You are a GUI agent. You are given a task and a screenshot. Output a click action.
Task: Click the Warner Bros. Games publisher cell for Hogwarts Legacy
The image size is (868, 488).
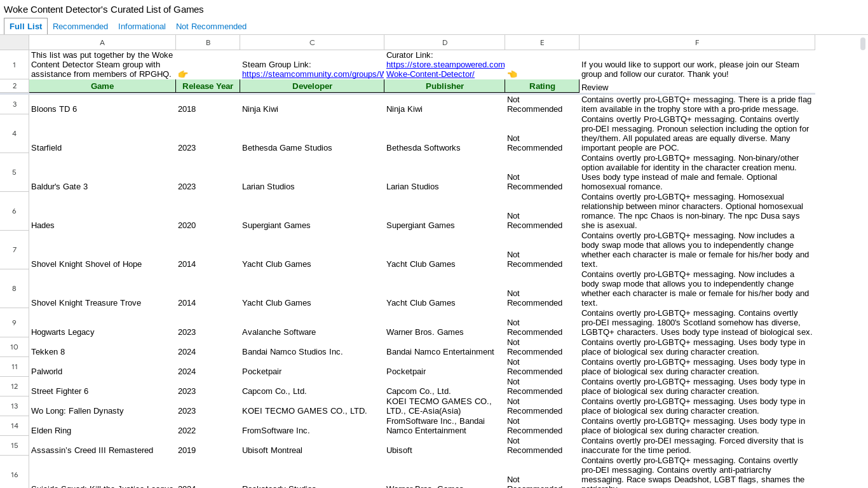click(x=445, y=323)
